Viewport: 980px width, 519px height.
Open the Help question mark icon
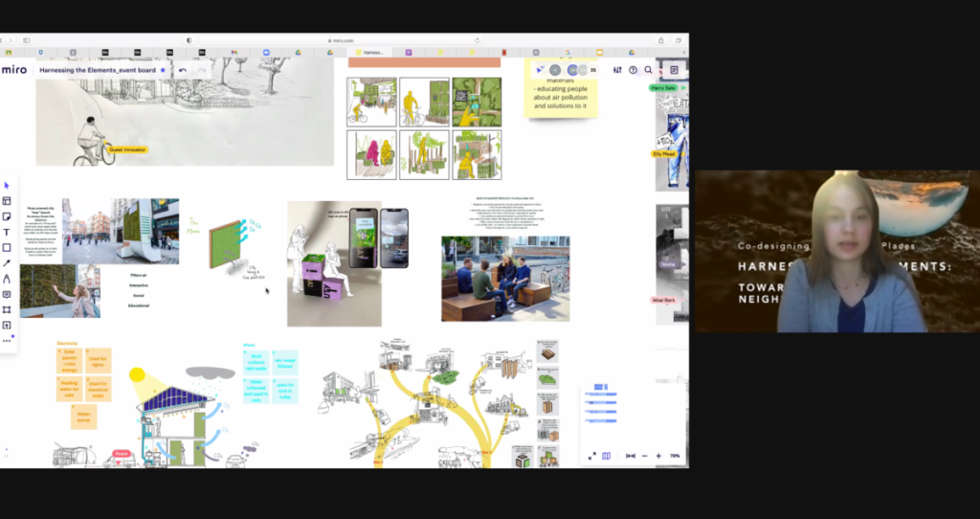pos(634,70)
